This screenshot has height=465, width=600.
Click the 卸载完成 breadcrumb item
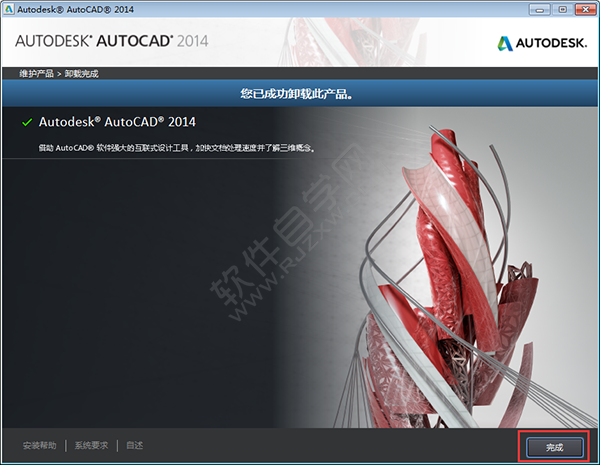coord(81,73)
